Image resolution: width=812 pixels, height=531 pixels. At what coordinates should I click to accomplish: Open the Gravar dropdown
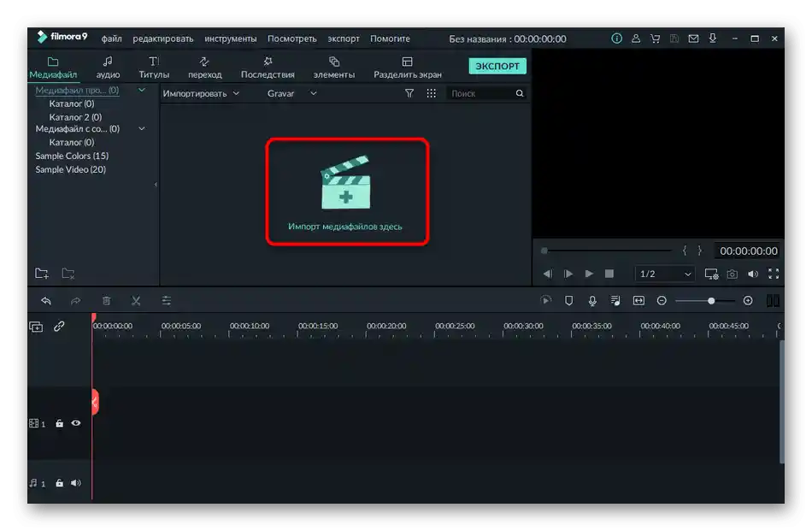(x=291, y=93)
